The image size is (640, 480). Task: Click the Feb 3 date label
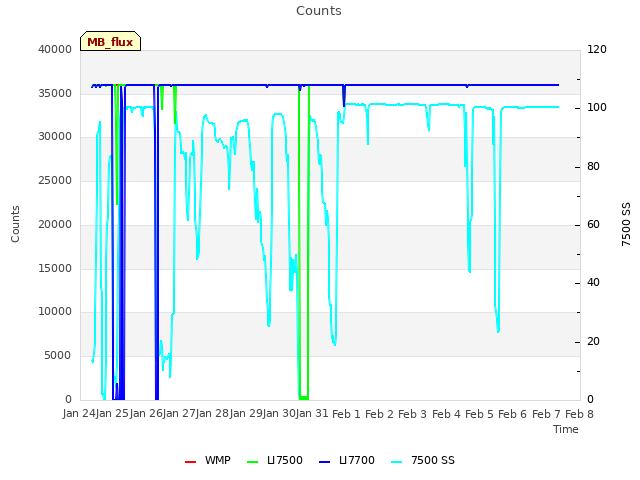pyautogui.click(x=412, y=414)
